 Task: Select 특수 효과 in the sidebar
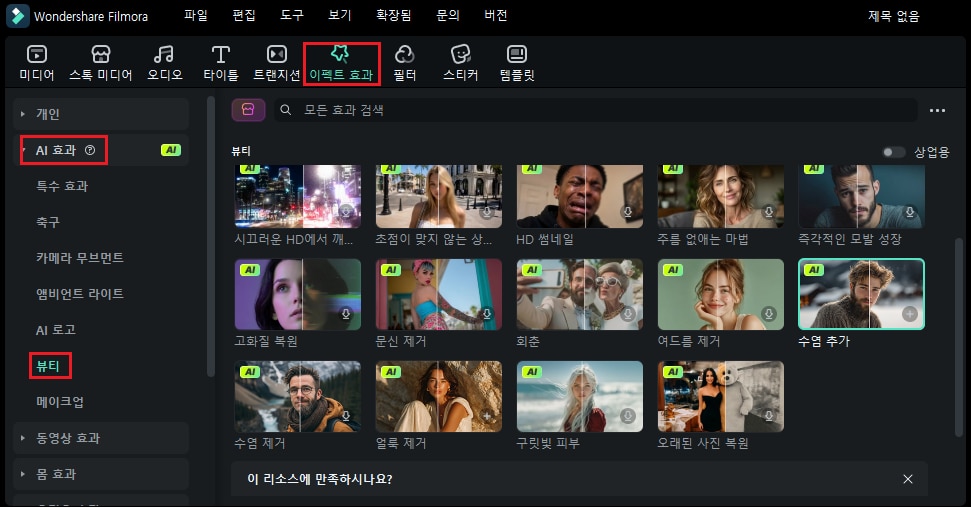pyautogui.click(x=62, y=186)
